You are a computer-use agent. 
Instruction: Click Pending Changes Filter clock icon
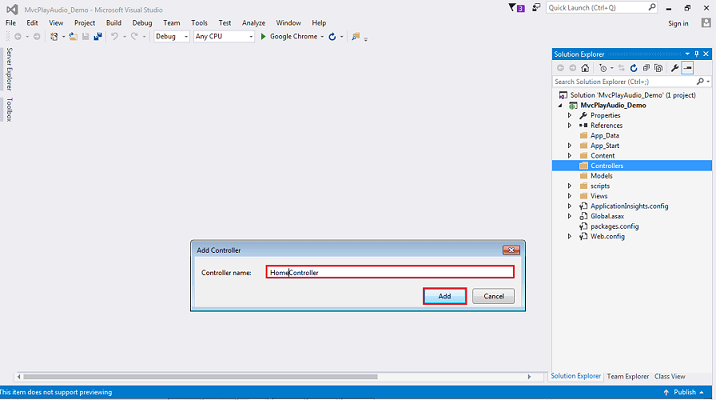coord(603,68)
